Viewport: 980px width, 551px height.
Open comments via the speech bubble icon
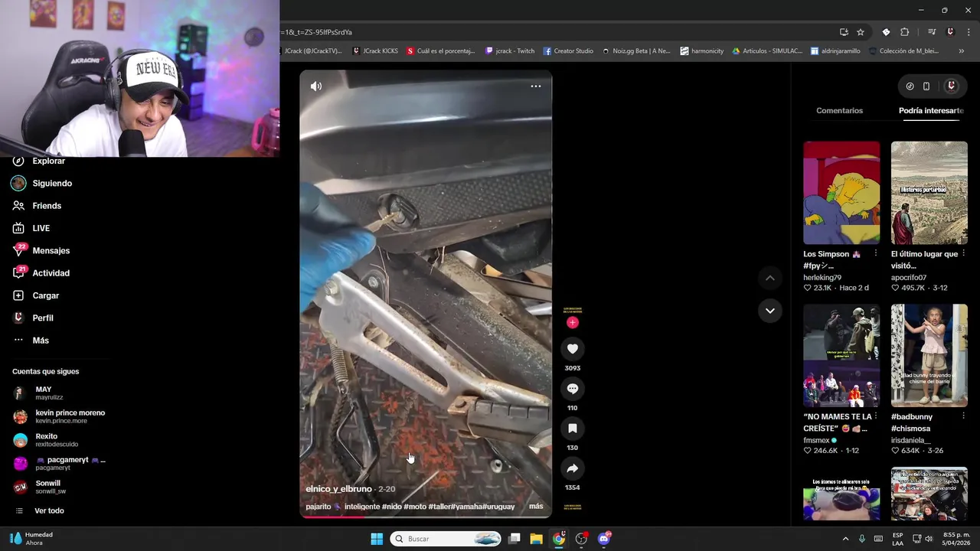[572, 389]
